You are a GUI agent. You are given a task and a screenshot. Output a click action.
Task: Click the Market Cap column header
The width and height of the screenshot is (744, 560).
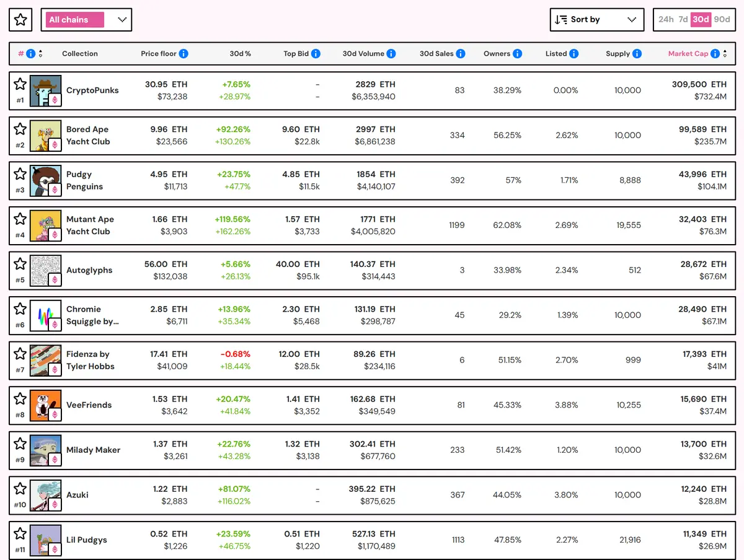(x=688, y=54)
